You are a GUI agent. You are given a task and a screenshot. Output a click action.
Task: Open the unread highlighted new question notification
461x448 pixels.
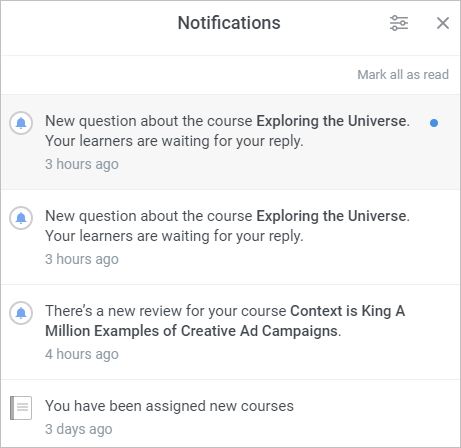point(231,142)
